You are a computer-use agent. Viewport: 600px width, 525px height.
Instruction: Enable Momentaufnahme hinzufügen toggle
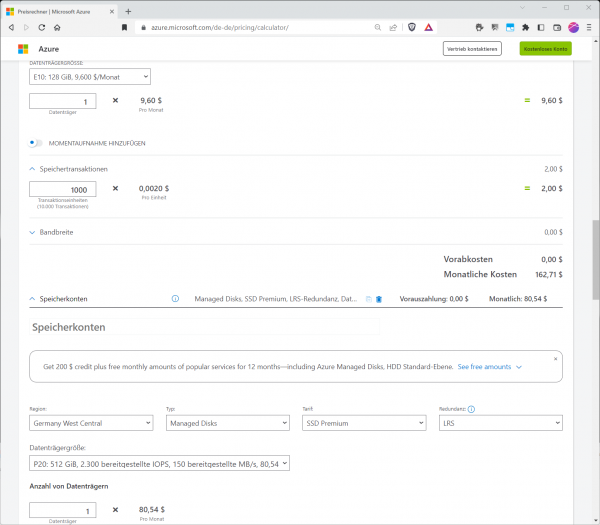coord(35,143)
